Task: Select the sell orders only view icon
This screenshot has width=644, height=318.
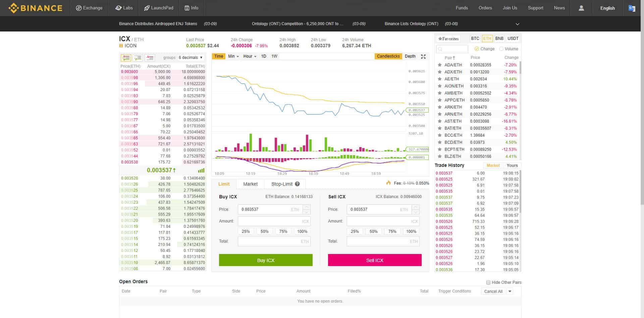Action: tap(150, 58)
